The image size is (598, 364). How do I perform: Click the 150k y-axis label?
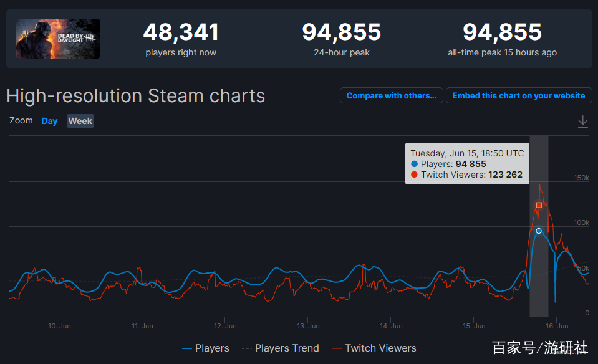click(582, 178)
